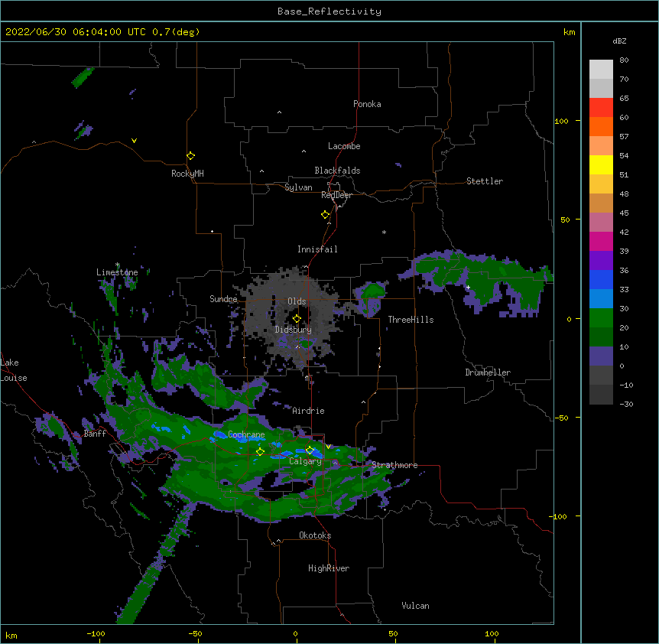Click the magenta 39-42 dBZ legend swatch
Viewport: 659px width, 644px height.
pos(601,241)
